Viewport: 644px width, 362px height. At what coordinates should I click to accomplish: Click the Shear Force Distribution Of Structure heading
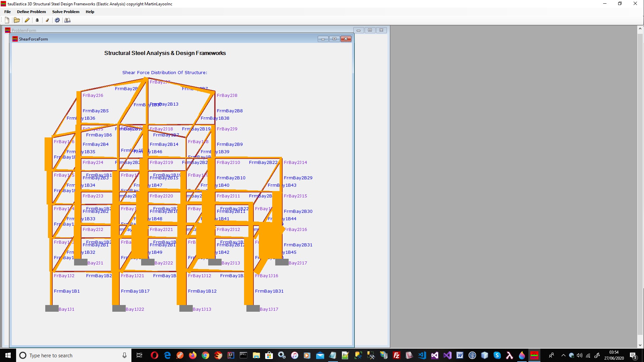coord(165,72)
